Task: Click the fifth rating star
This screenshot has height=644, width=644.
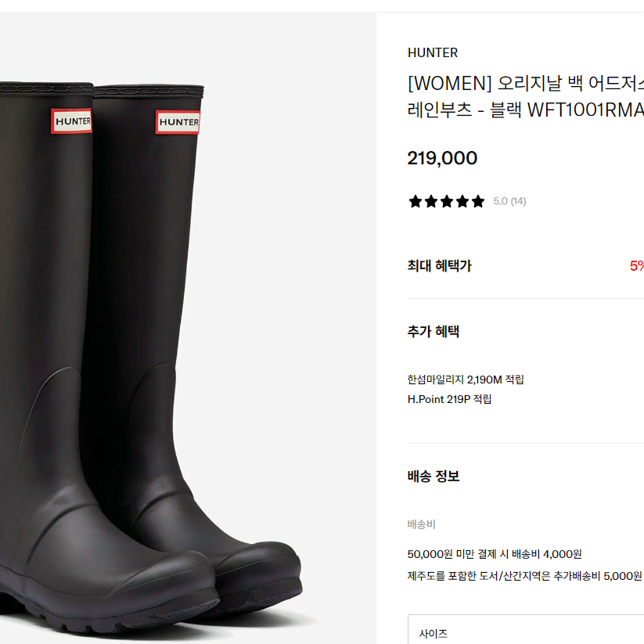Action: [x=477, y=201]
